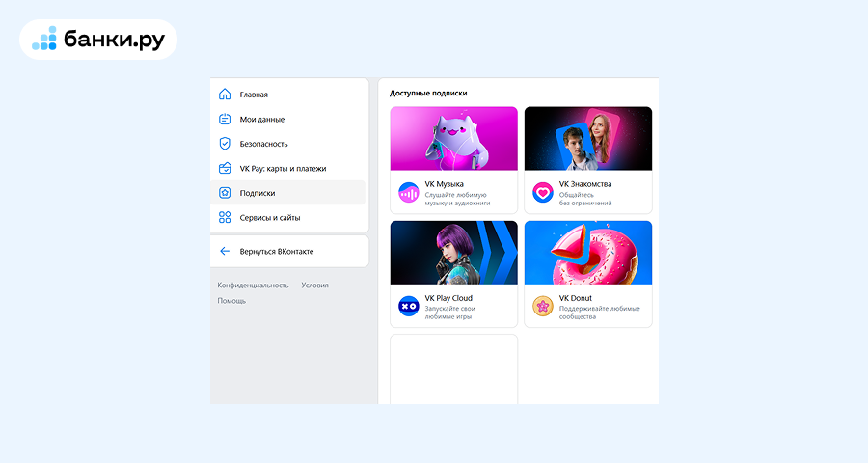Click the Доступные подписки heading
Screen dimensions: 868x463
428,93
